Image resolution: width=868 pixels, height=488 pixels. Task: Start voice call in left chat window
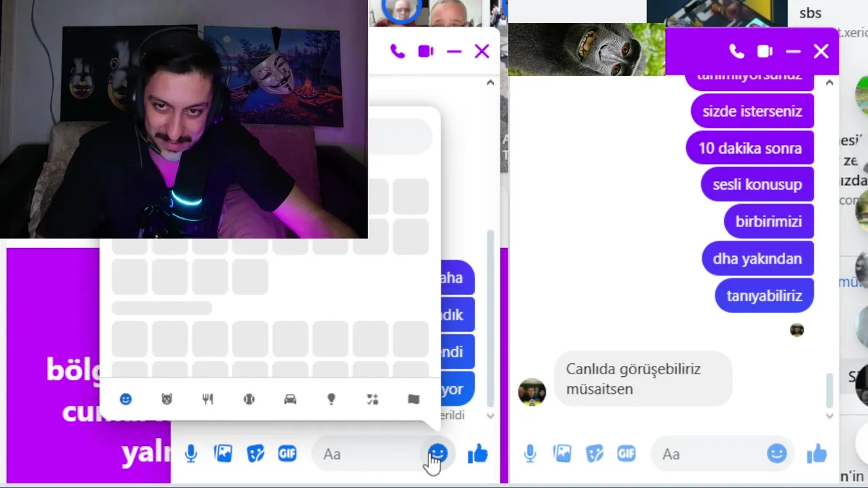tap(397, 52)
